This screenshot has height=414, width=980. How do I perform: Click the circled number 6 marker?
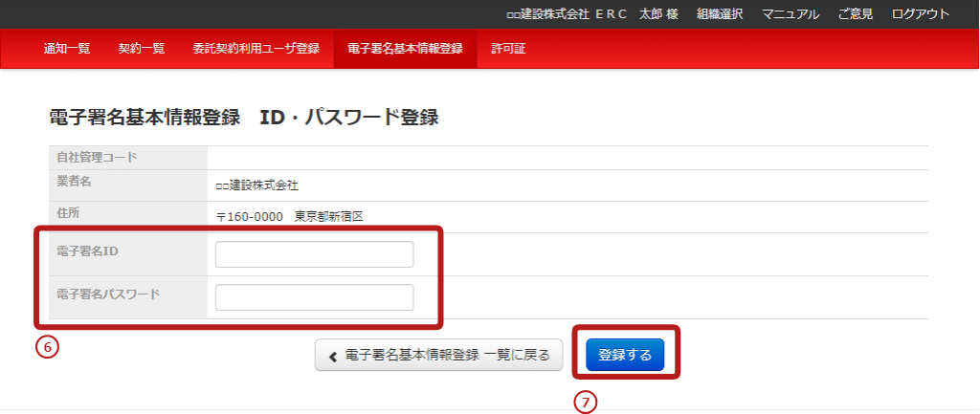pyautogui.click(x=47, y=347)
